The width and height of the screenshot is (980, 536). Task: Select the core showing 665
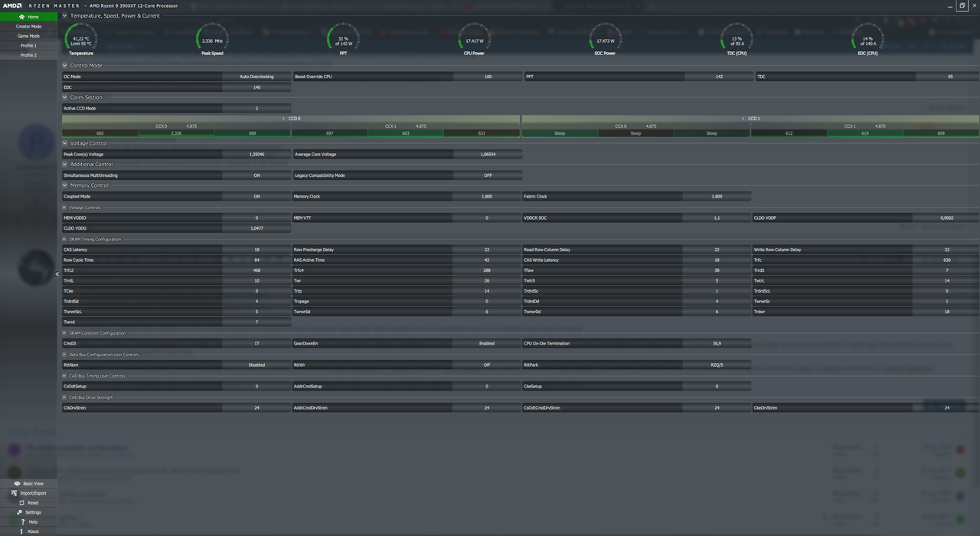click(x=100, y=133)
